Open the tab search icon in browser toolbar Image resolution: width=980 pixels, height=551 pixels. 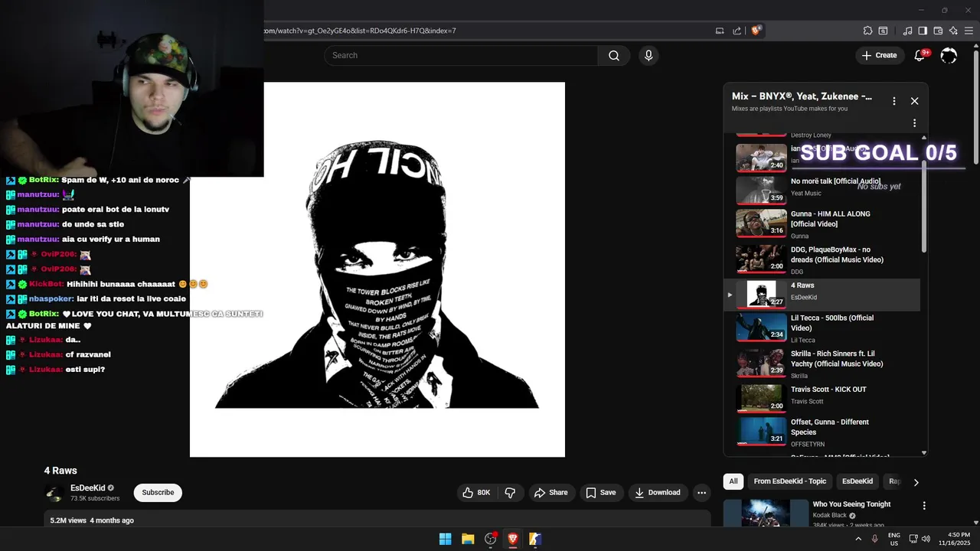click(x=883, y=31)
